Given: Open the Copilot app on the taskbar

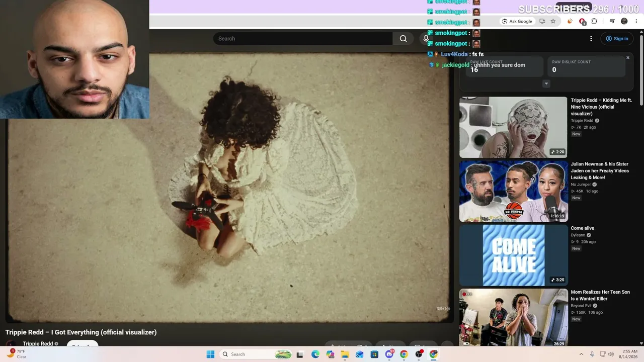Looking at the screenshot, I should coord(330,354).
